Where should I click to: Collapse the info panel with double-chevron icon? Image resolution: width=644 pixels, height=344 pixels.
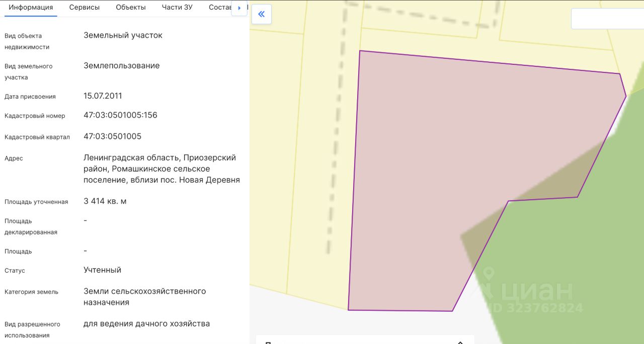261,14
